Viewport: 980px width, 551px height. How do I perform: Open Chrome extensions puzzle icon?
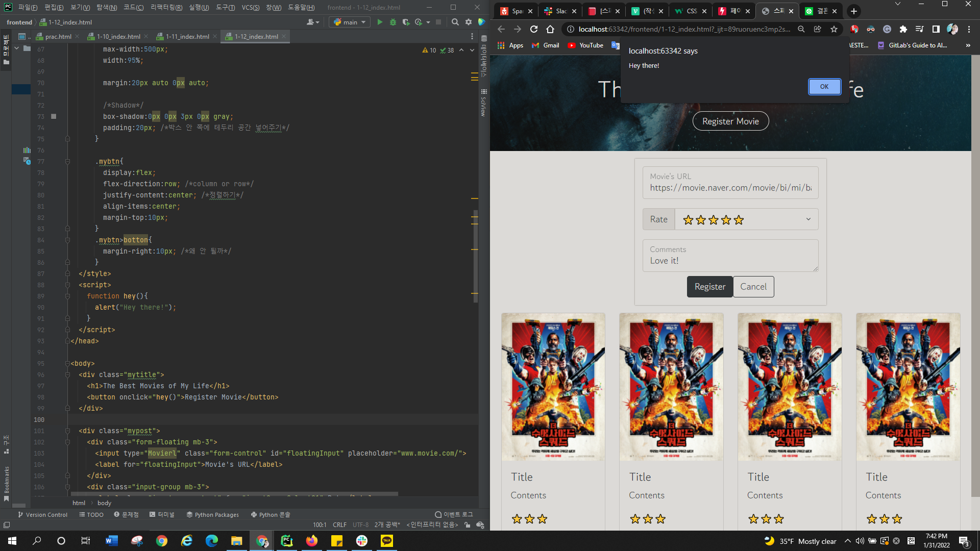903,29
